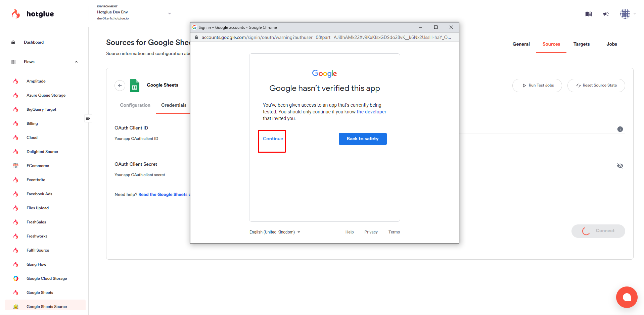Image resolution: width=644 pixels, height=315 pixels.
Task: Open the Delighted Source flow
Action: coord(42,152)
